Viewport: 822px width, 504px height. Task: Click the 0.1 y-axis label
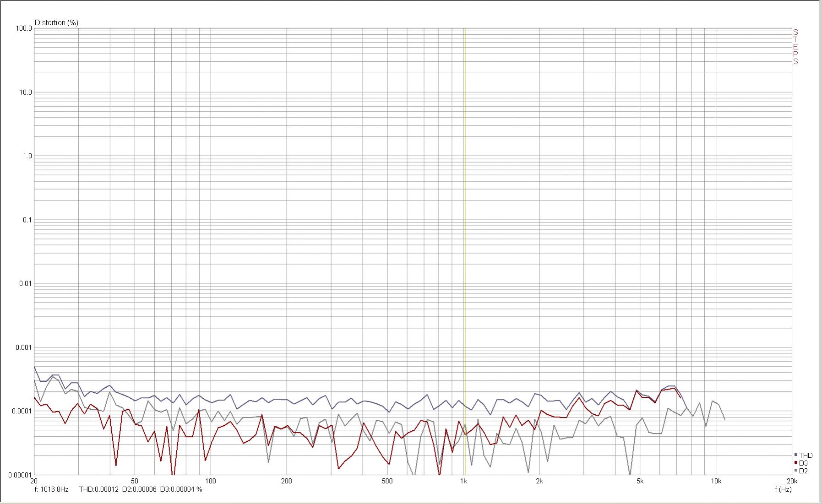pyautogui.click(x=27, y=220)
